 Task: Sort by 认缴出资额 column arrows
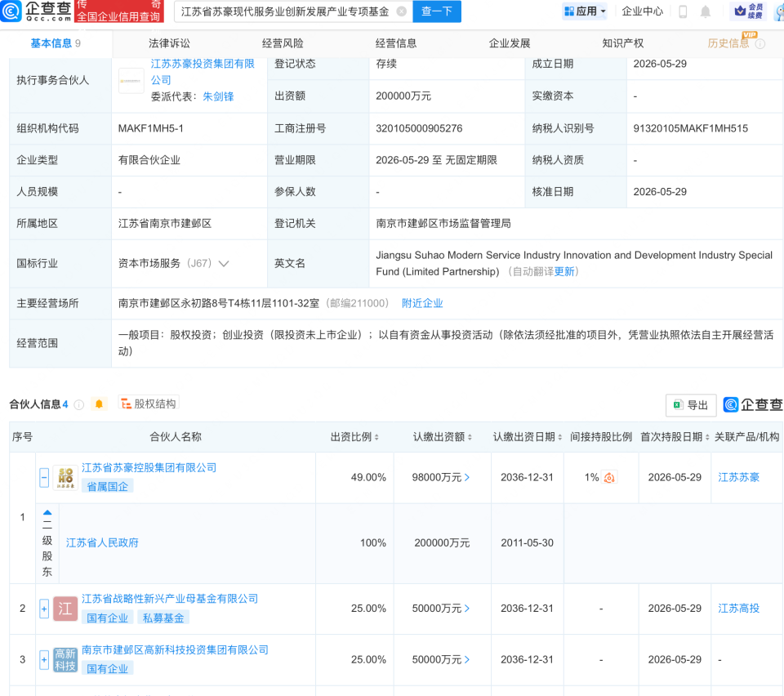click(x=470, y=438)
